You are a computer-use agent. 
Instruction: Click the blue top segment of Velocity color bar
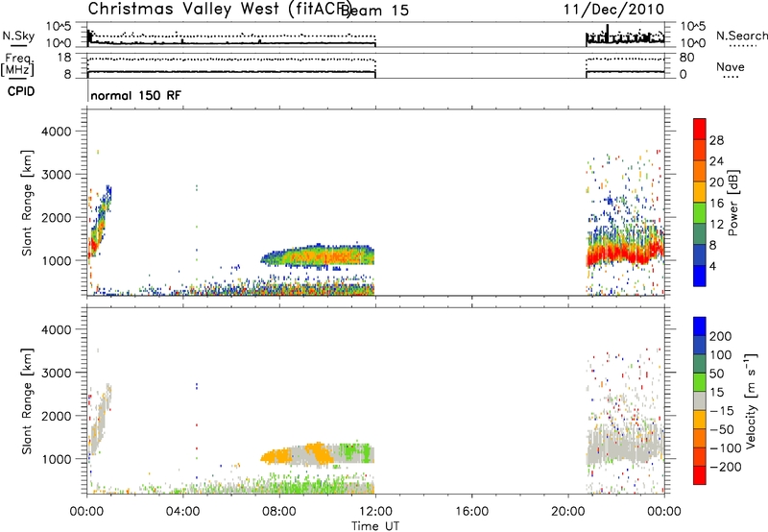700,326
